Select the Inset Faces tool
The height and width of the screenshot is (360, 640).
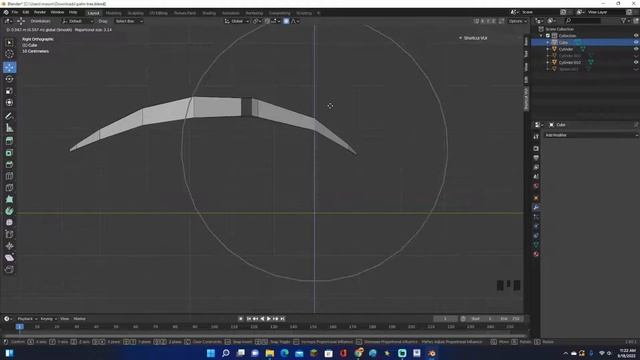9,153
